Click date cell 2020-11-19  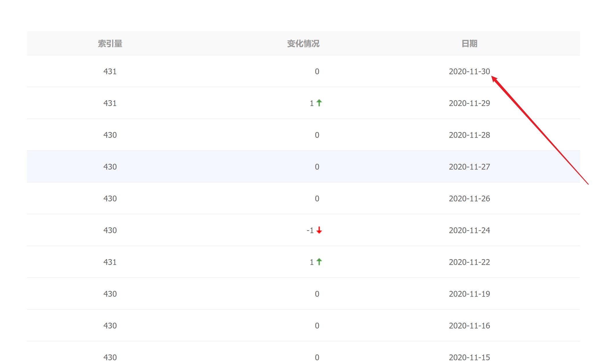(x=469, y=294)
